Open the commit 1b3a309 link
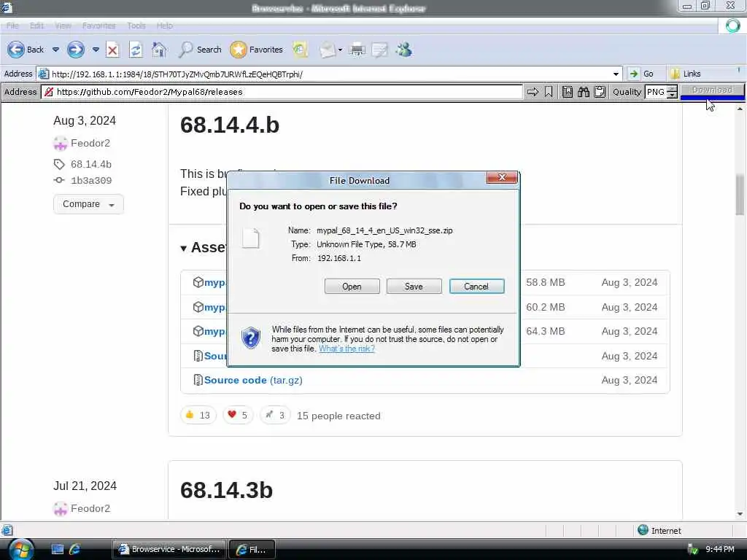This screenshot has height=560, width=747. [91, 181]
